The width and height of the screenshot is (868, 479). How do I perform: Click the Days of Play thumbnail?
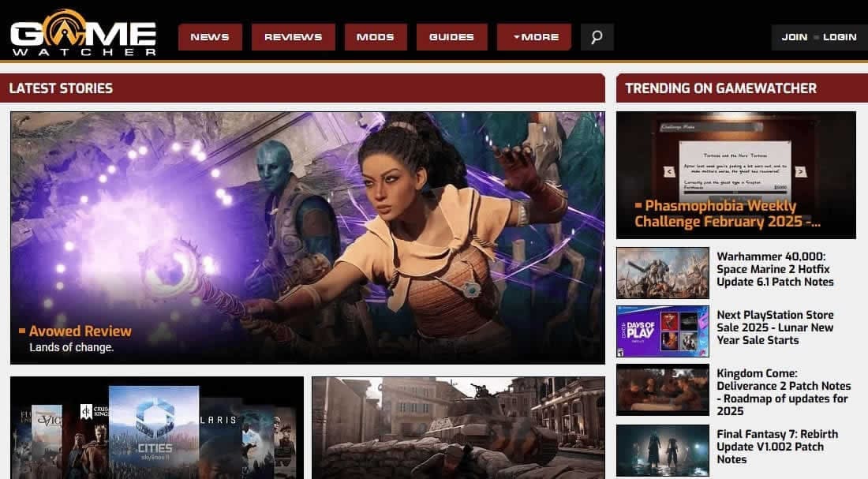point(663,331)
